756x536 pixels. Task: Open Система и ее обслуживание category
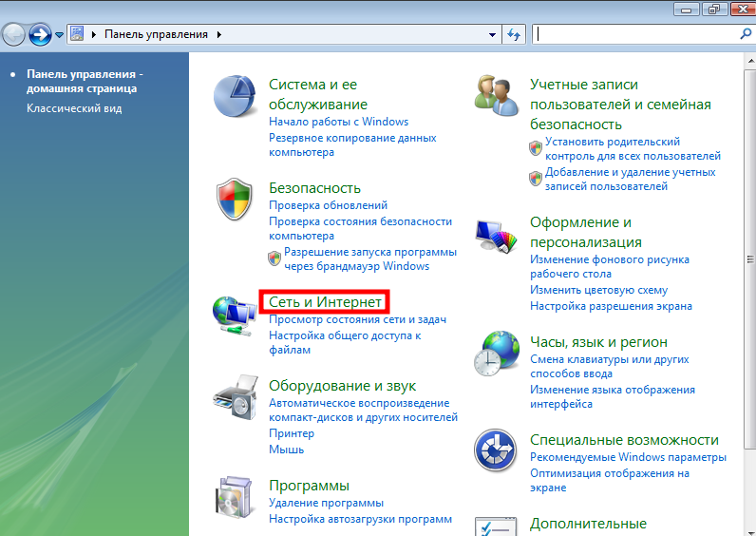click(318, 94)
